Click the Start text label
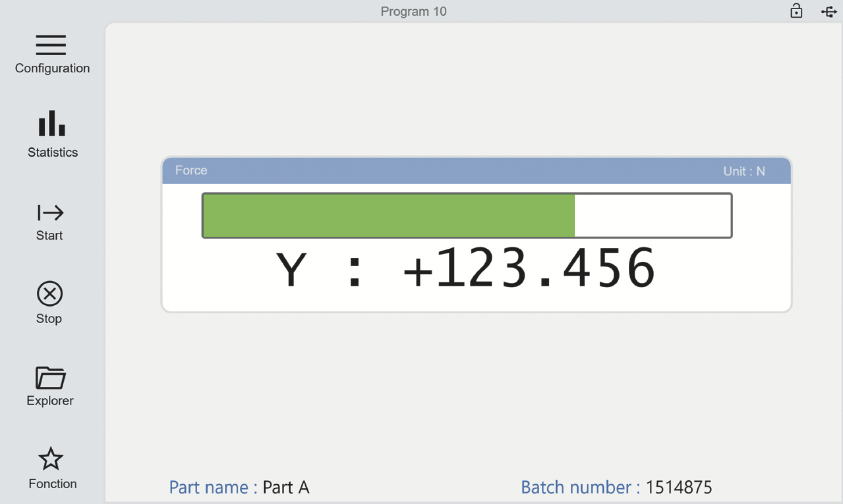 [x=49, y=236]
